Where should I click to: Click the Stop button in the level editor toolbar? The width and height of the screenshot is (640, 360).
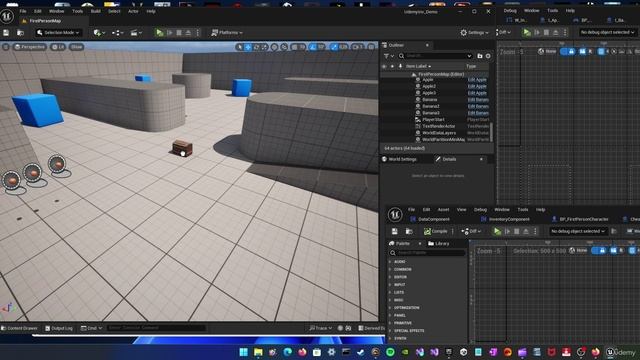(x=179, y=33)
